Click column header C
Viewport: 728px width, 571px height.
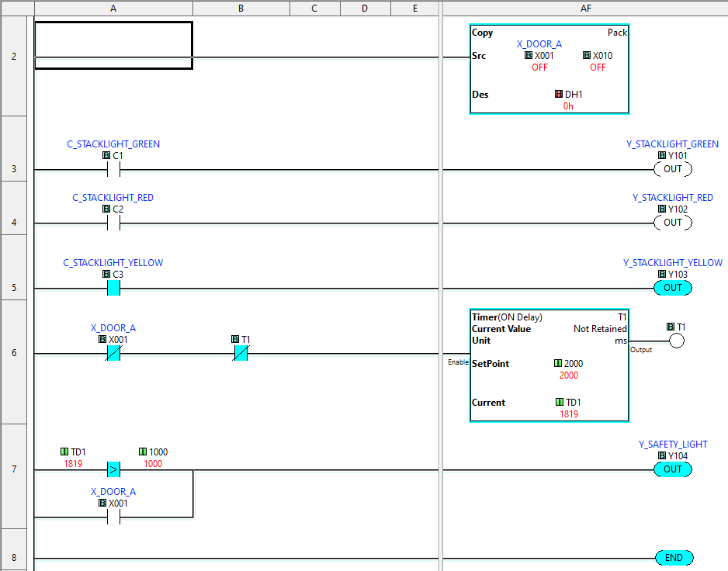(315, 9)
